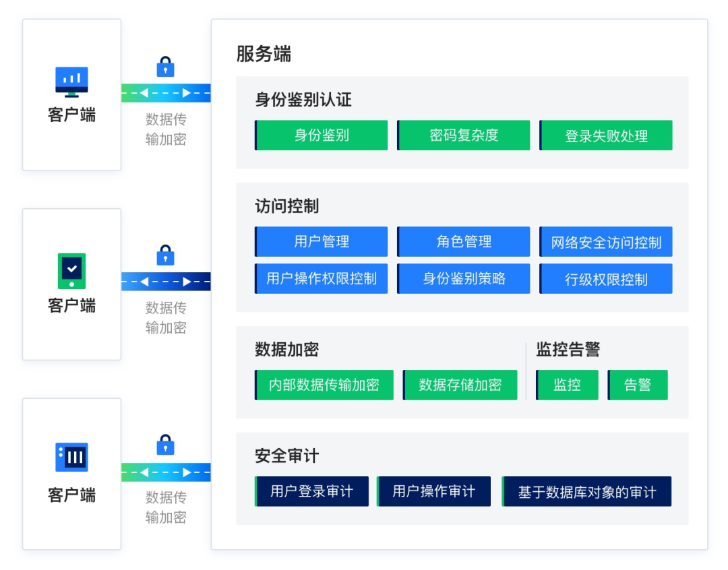728x570 pixels.
Task: Click the 行级权限控制 row-level control item
Action: [x=606, y=278]
